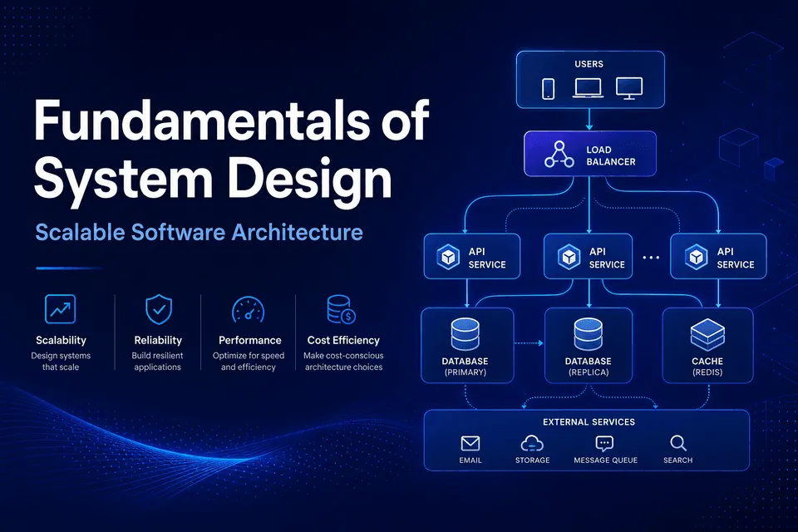Screen dimensions: 798x532
Task: Click the Reliability shield icon
Action: (159, 309)
